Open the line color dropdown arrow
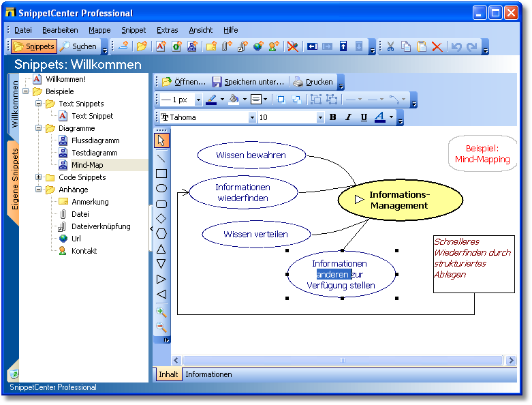Viewport: 532px width, 405px height. point(222,100)
